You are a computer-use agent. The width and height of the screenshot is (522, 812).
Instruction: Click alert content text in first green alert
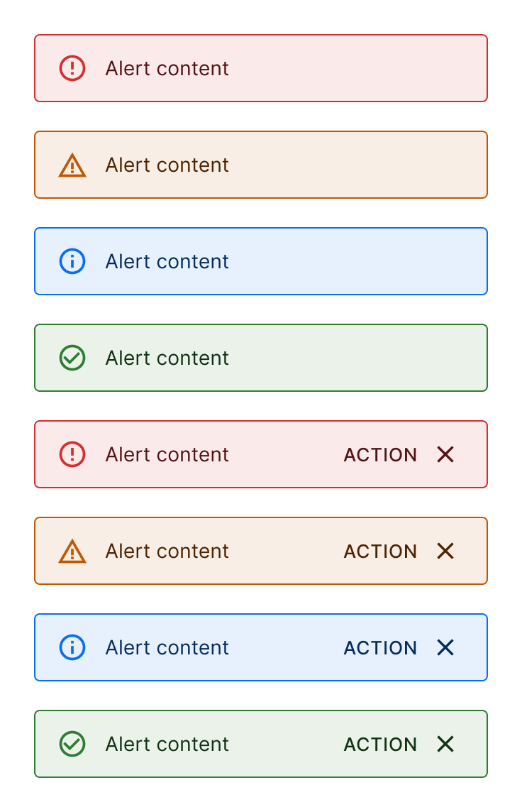[167, 358]
